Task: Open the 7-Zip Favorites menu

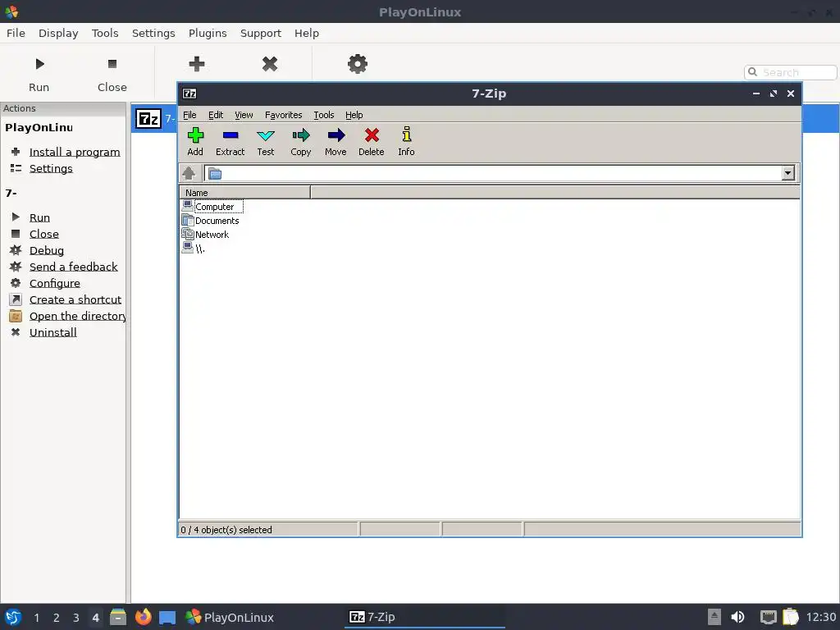Action: pyautogui.click(x=283, y=115)
